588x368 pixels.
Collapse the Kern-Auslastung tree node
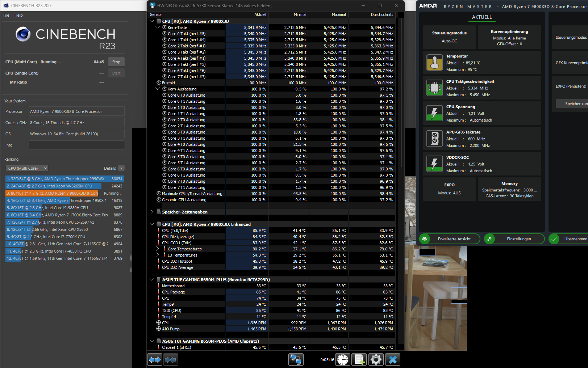click(158, 89)
